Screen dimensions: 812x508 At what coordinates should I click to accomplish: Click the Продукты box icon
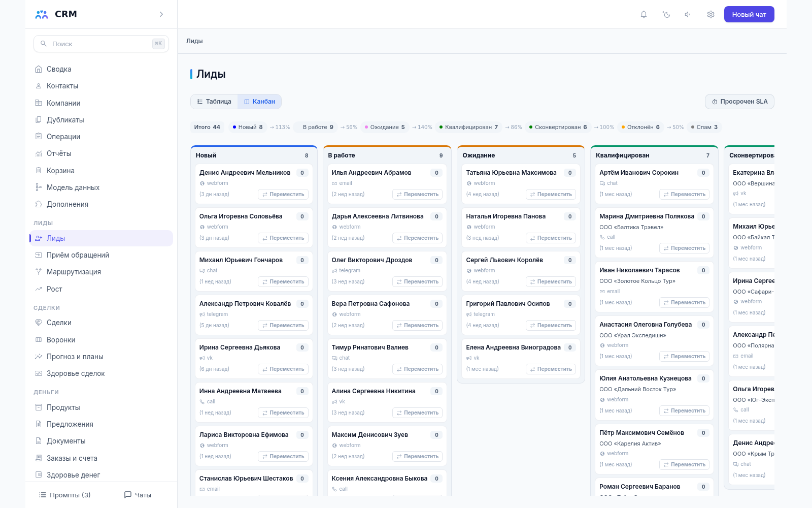coord(39,407)
